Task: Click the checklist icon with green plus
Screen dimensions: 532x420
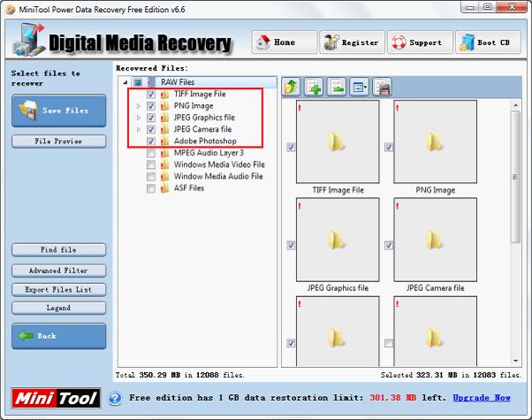Action: (314, 88)
